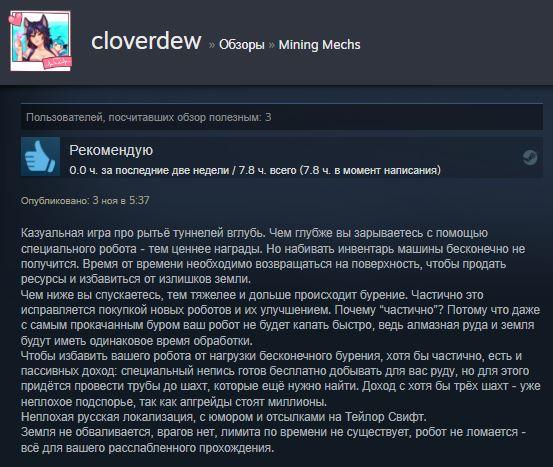Viewport: 553px width, 467px height.
Task: Click the line starting with Земля не обваливается
Action: pyautogui.click(x=273, y=432)
